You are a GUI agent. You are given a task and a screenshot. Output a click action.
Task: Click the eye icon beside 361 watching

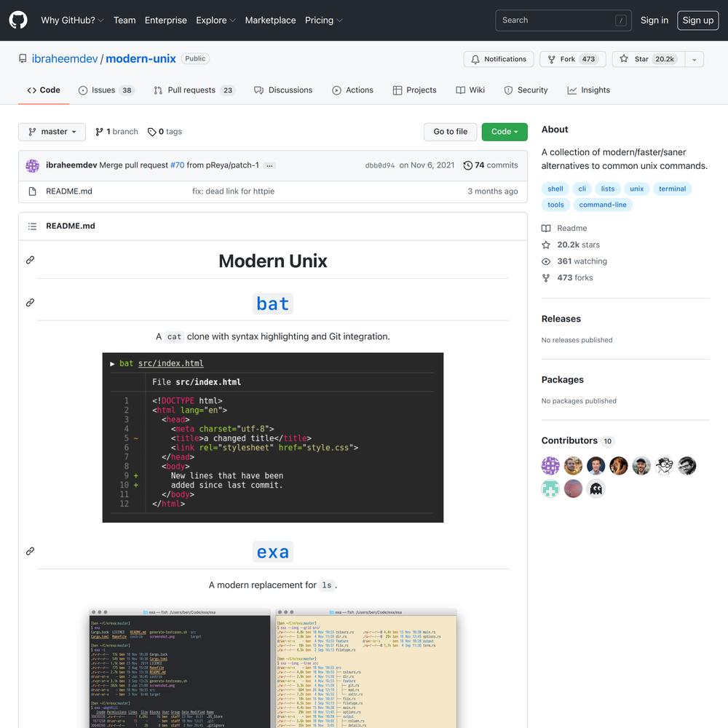coord(546,261)
